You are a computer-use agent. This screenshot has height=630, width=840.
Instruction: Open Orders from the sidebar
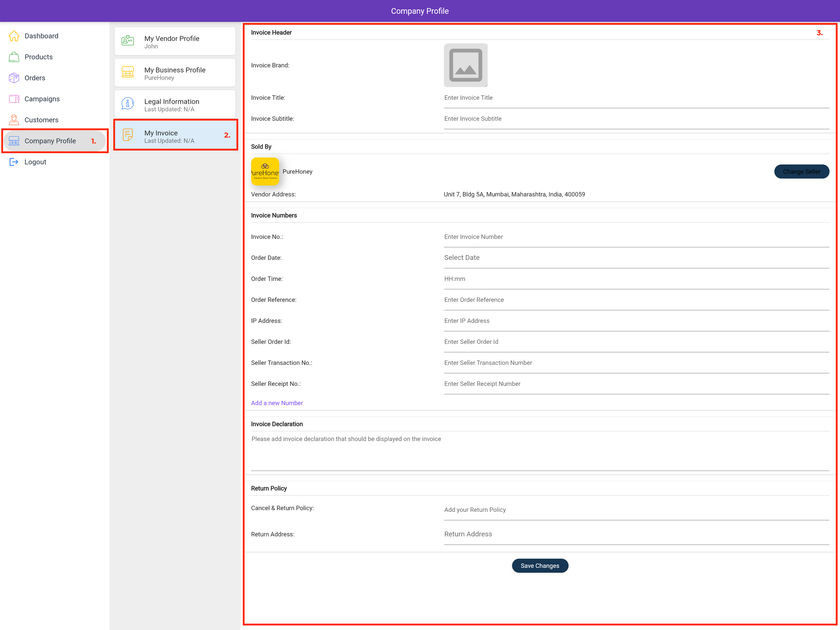click(x=55, y=78)
